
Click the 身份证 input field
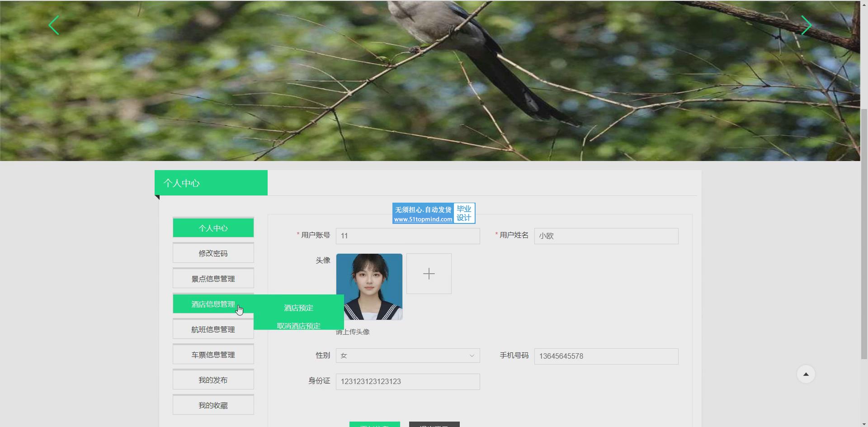coord(407,382)
